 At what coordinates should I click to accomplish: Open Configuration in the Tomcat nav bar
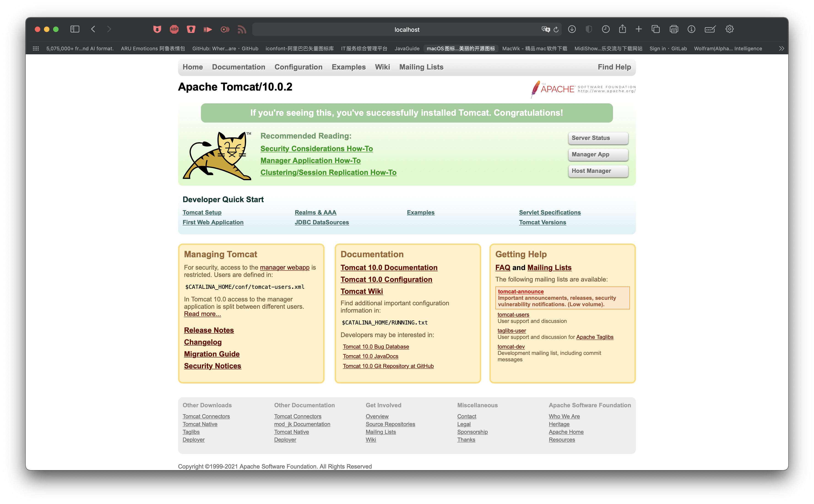click(298, 67)
